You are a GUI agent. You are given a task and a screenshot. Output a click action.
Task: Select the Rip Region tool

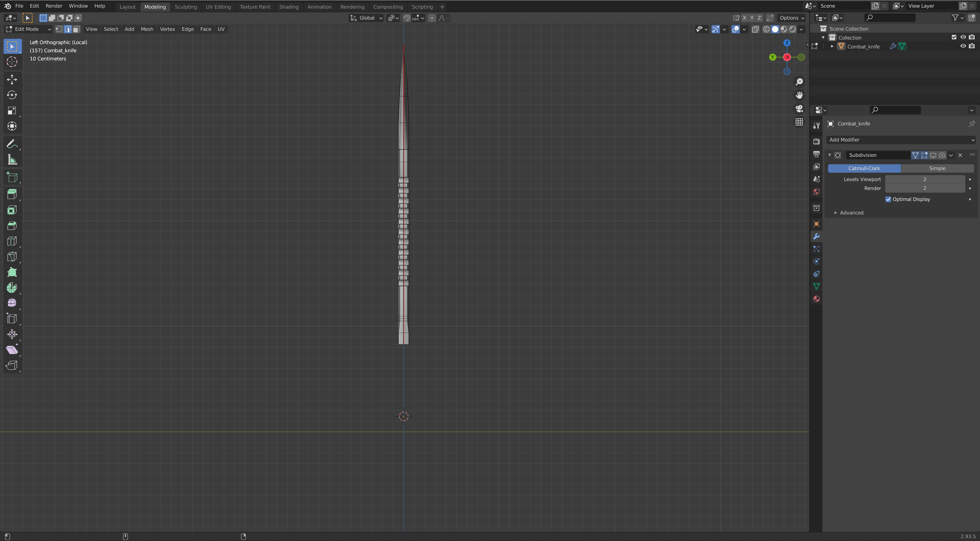12,365
